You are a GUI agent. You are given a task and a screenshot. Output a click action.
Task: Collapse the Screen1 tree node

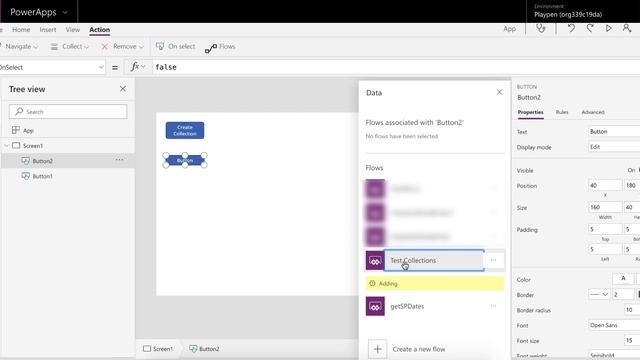7,146
